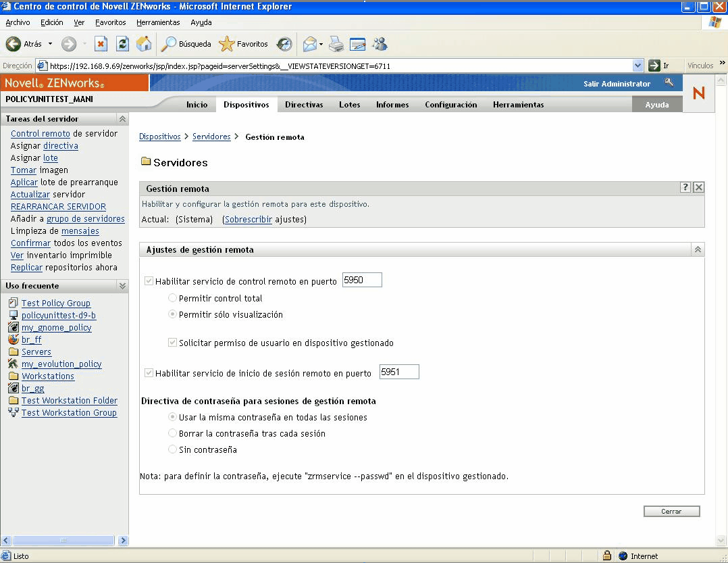Switch to the Informes tab
728x563 pixels.
click(x=392, y=105)
